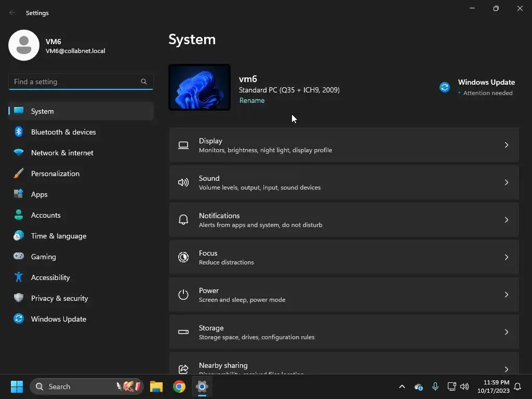Click the Accounts person icon
This screenshot has width=532, height=399.
click(x=19, y=215)
